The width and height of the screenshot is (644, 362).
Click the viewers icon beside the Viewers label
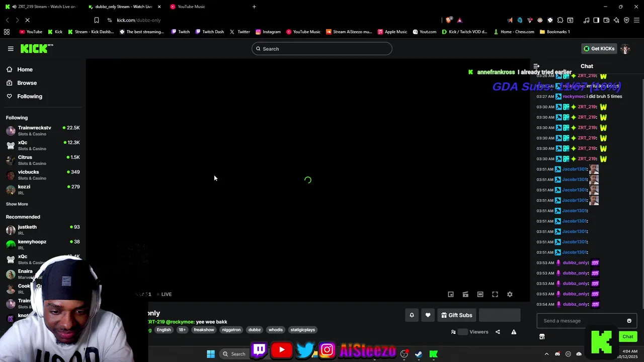(453, 332)
